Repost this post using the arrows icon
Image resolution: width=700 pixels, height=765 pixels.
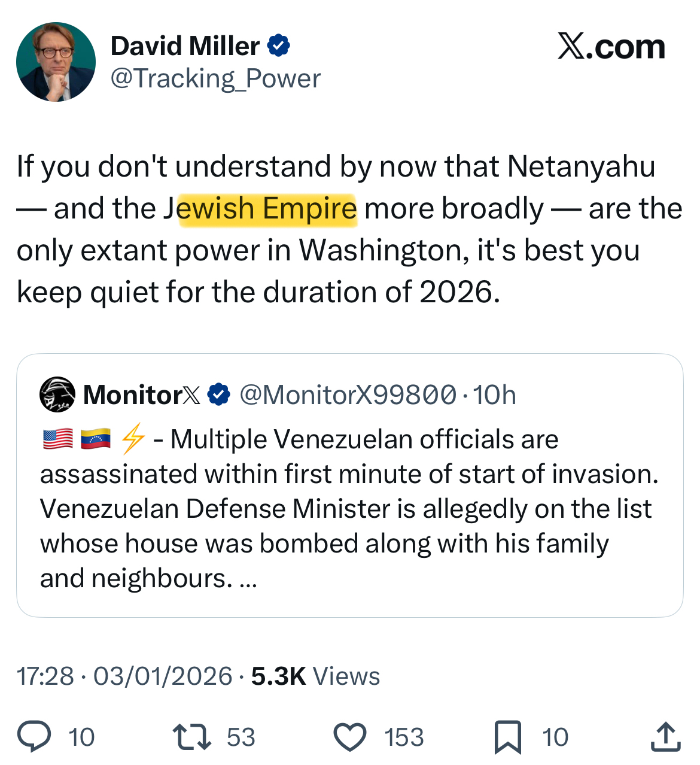tap(191, 737)
